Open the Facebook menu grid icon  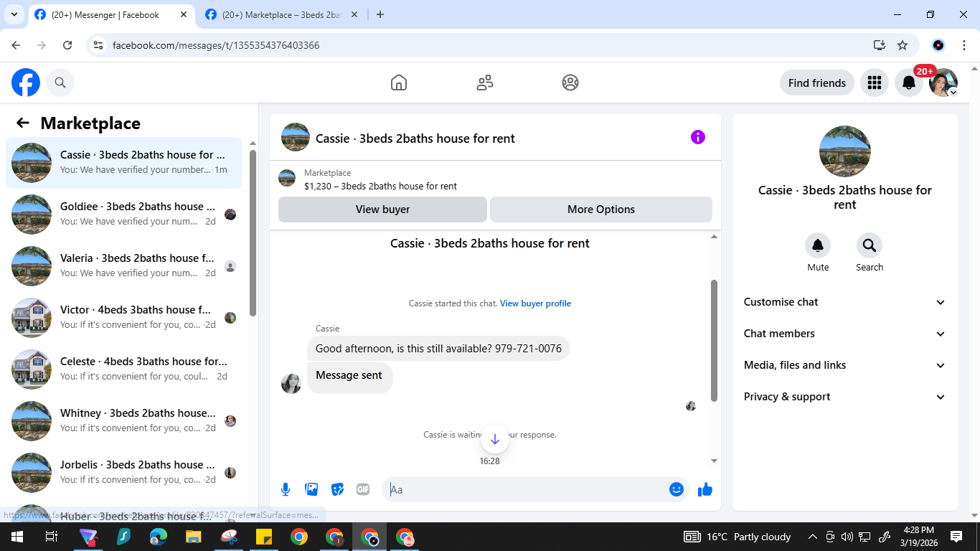(x=874, y=83)
